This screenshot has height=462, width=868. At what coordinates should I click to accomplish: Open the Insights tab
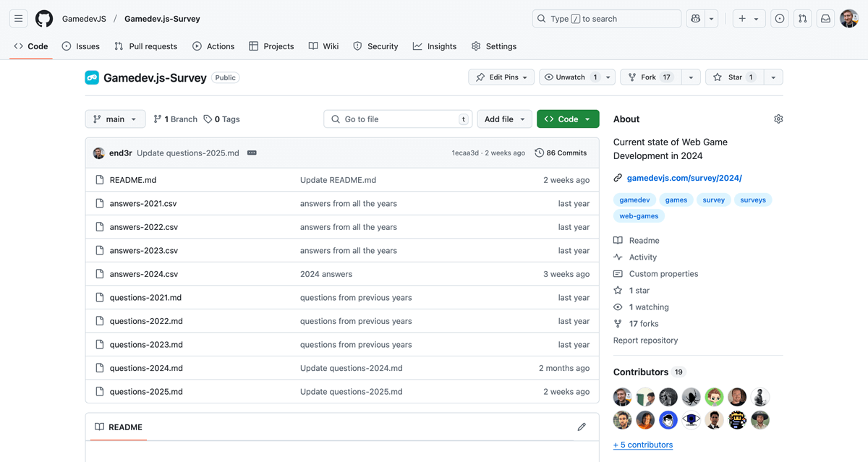(435, 46)
